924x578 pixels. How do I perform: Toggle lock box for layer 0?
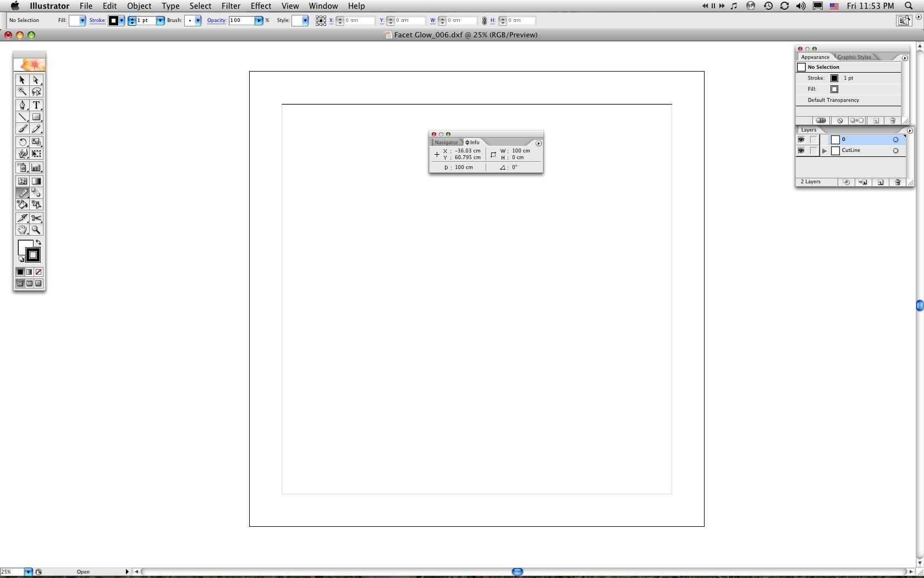(x=813, y=140)
